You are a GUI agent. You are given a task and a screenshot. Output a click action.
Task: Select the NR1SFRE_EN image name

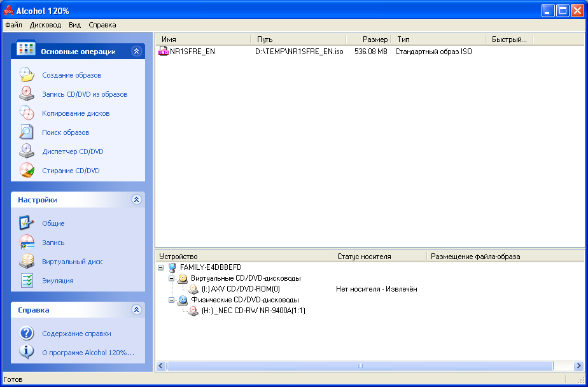click(192, 52)
